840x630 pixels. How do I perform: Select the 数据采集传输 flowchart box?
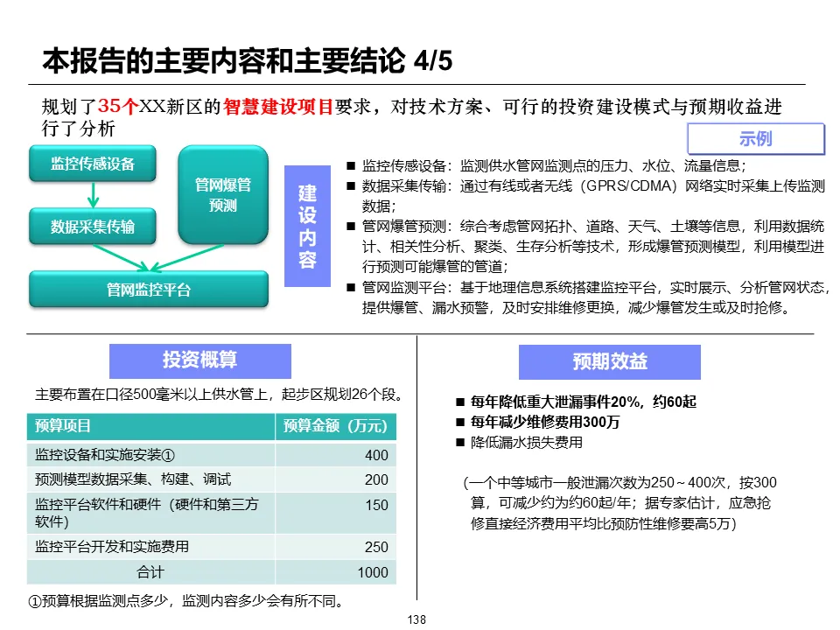point(93,227)
